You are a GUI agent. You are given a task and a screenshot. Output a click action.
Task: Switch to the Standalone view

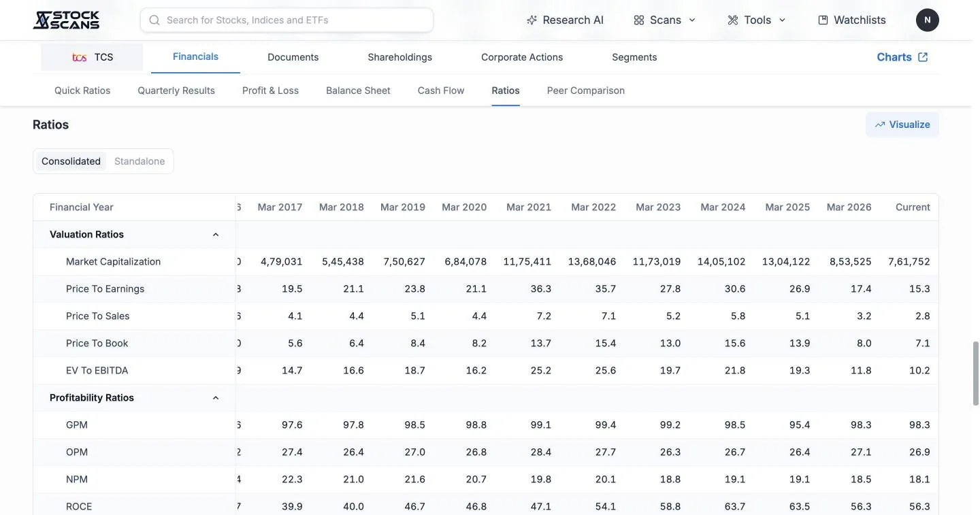[140, 161]
